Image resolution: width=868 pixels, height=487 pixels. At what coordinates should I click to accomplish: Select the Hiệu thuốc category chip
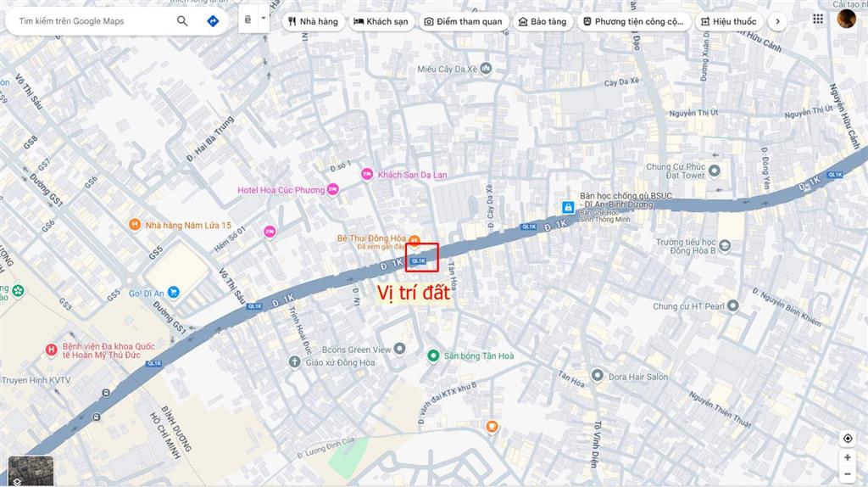click(x=728, y=21)
